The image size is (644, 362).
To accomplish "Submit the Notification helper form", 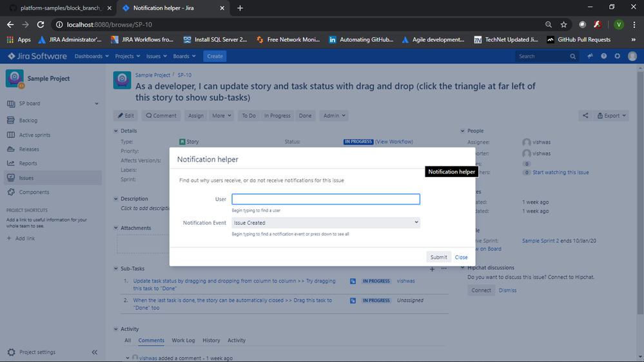I will coord(438,257).
